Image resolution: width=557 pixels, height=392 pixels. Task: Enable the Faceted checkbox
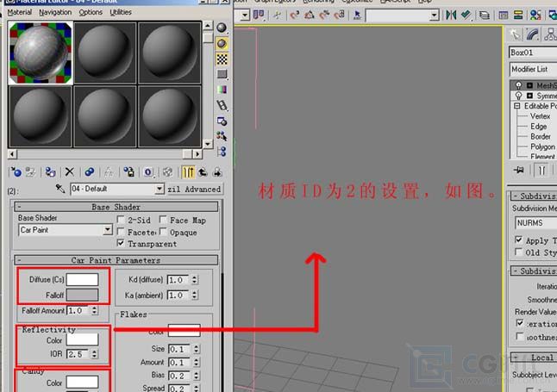(x=121, y=232)
